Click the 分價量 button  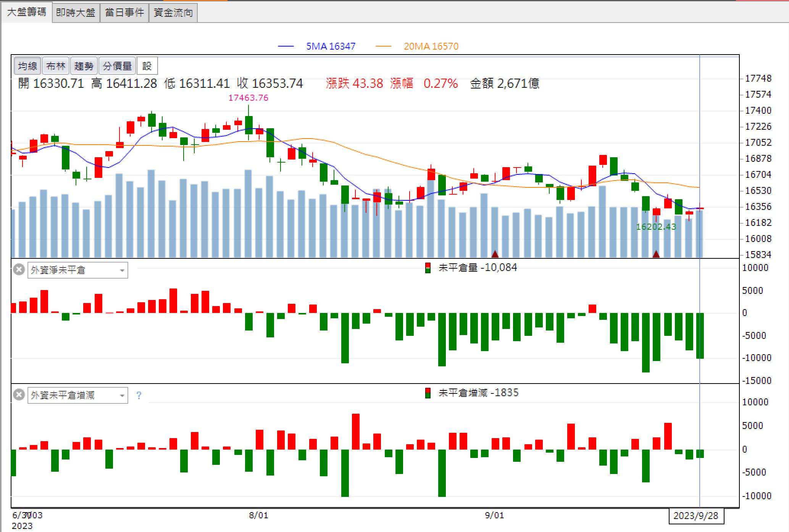117,66
